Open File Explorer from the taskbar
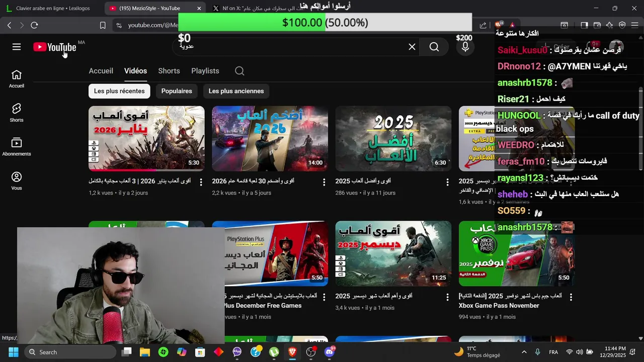644x362 pixels. click(145, 352)
